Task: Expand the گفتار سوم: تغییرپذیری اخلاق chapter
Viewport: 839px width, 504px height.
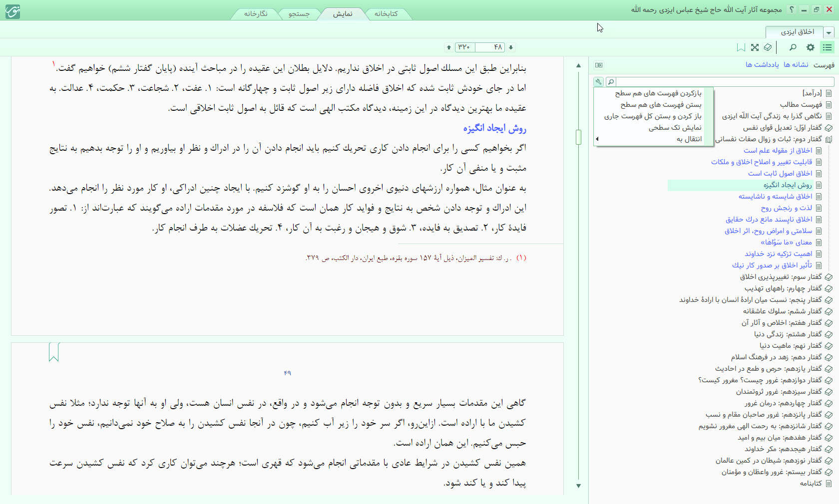Action: pyautogui.click(x=829, y=277)
